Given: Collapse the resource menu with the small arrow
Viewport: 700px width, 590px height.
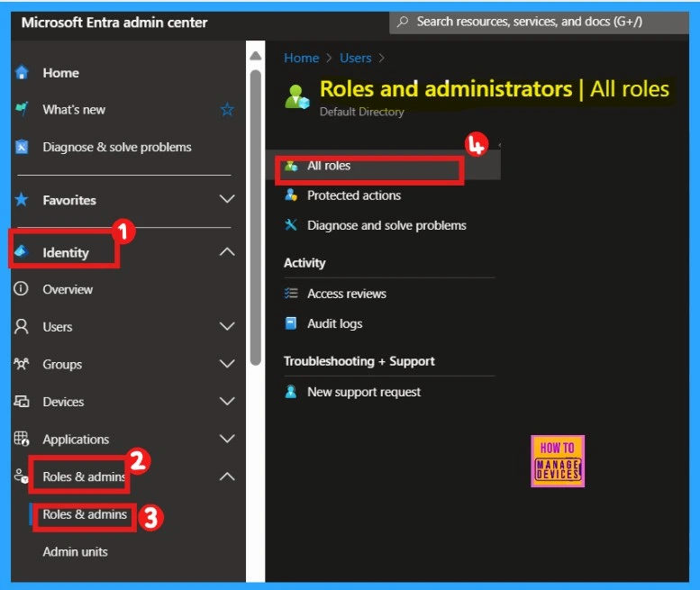Looking at the screenshot, I should (500, 145).
